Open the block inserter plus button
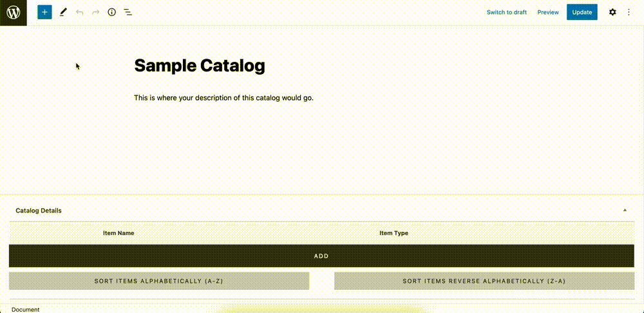644x313 pixels. pos(45,12)
